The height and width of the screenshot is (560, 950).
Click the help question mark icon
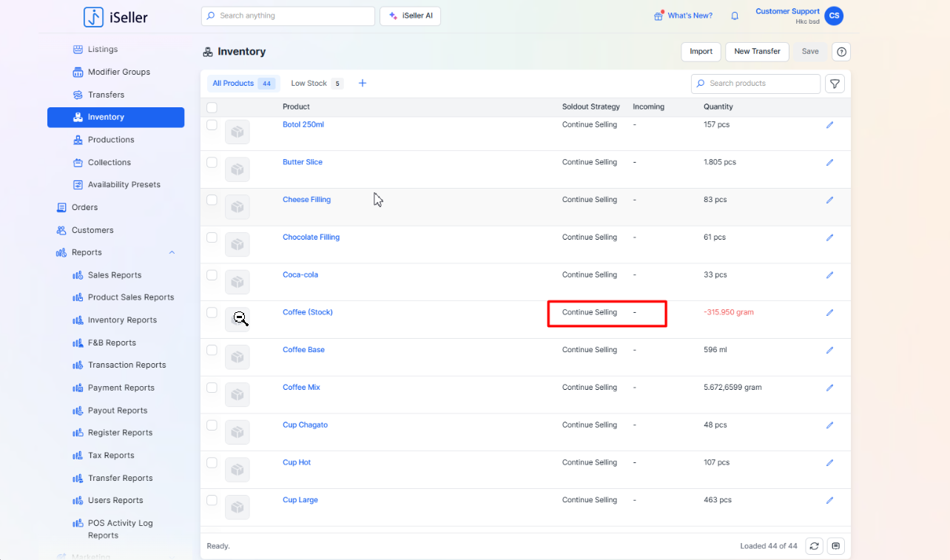pyautogui.click(x=840, y=52)
